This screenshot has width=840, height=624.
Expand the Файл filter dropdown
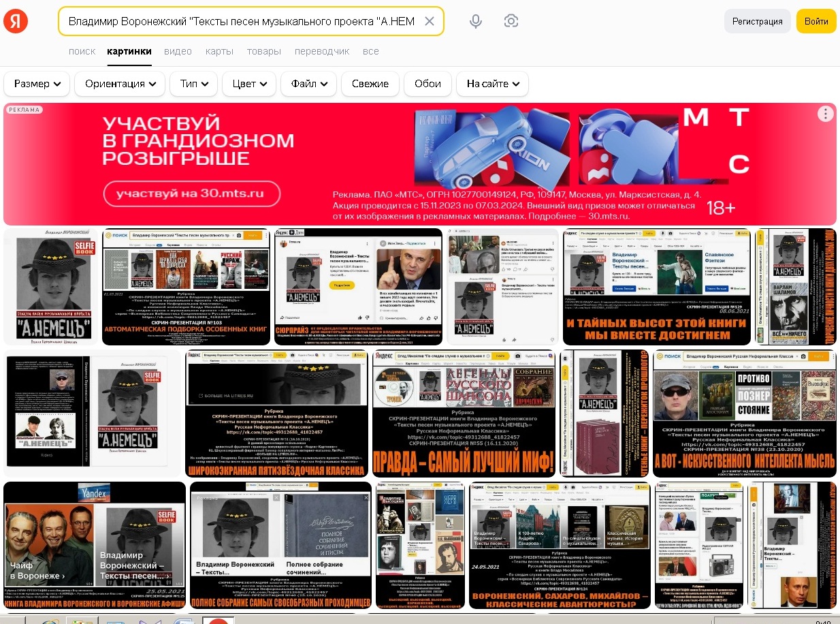(309, 84)
